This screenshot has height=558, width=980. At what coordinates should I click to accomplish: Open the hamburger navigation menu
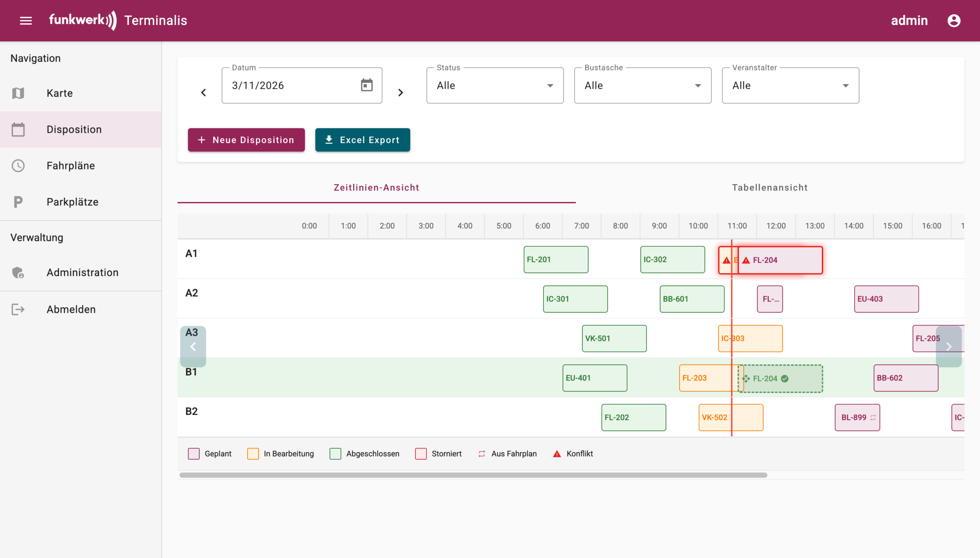pos(26,20)
